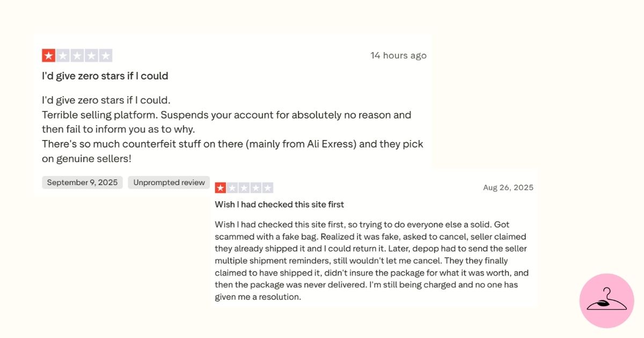644x338 pixels.
Task: Select the last star of the lower review
Action: coord(268,188)
